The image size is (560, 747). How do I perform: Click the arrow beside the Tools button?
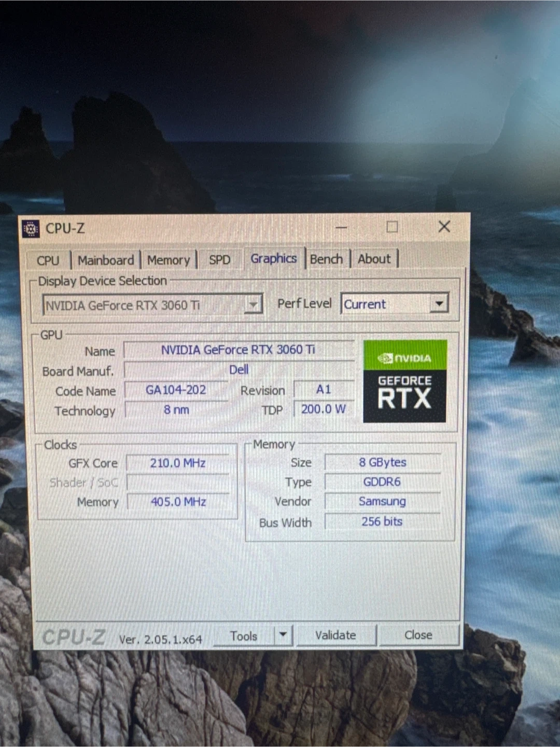point(283,634)
